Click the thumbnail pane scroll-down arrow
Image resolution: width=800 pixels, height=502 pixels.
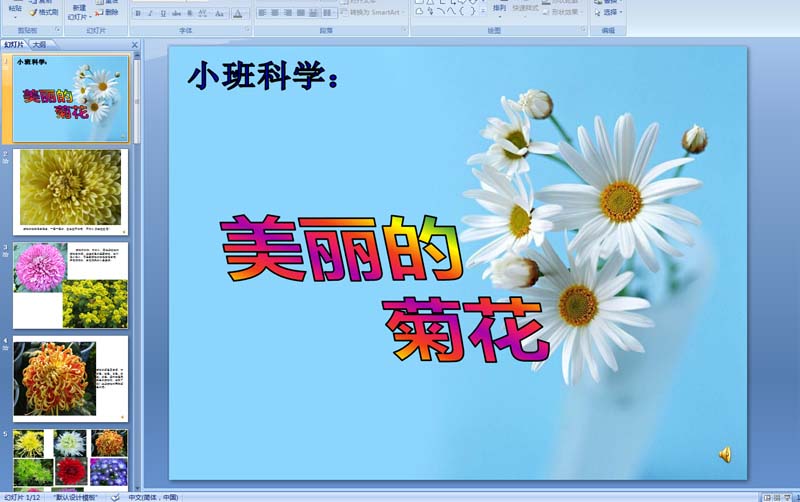pyautogui.click(x=137, y=488)
